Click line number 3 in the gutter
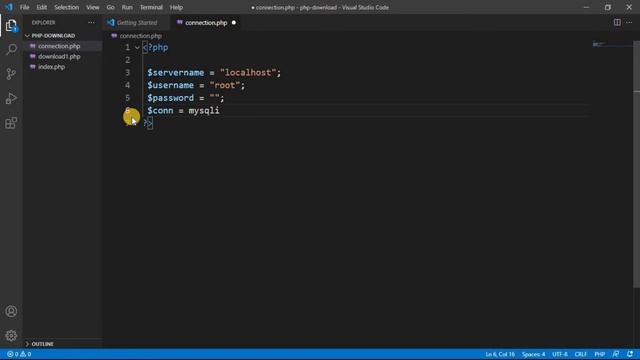This screenshot has height=360, width=640. tap(127, 73)
